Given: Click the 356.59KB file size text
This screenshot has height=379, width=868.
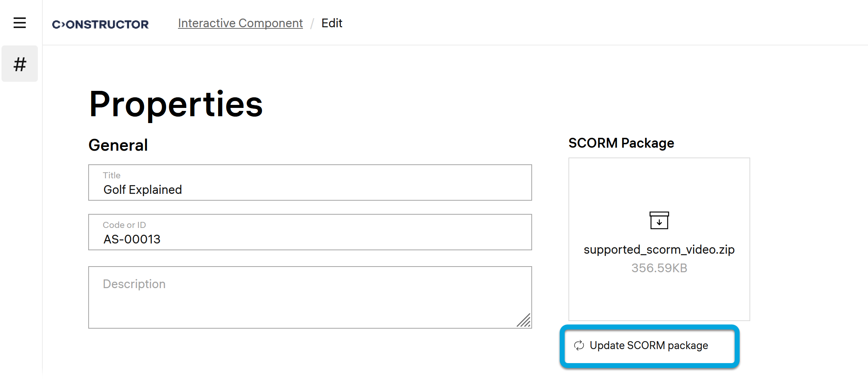Looking at the screenshot, I should (x=659, y=268).
